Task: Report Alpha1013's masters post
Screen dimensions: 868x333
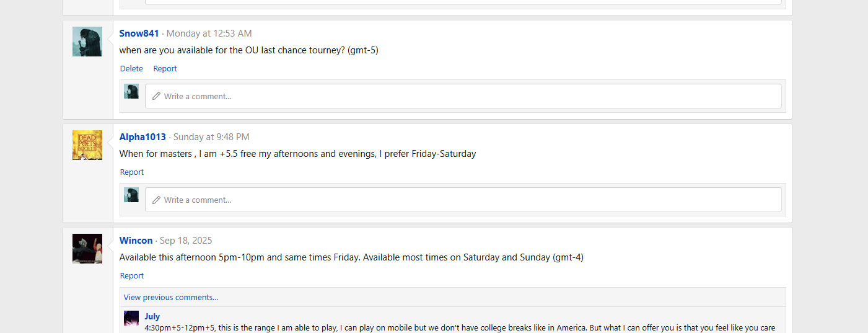Action: tap(132, 172)
